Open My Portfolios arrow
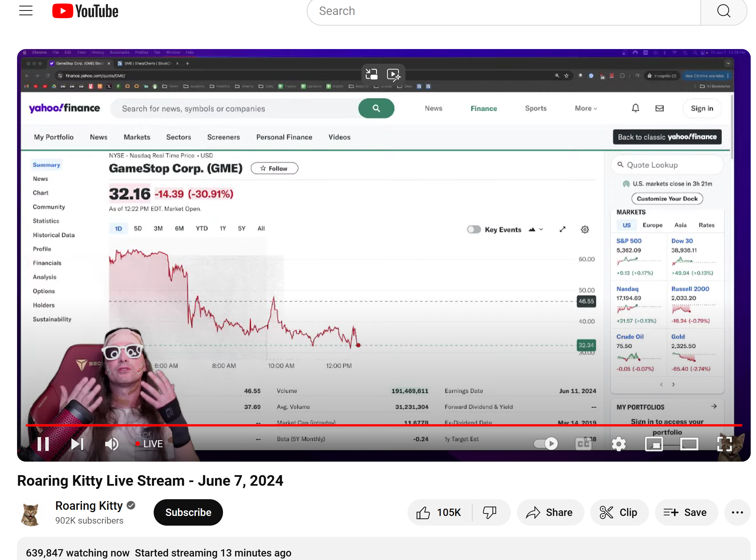 tap(714, 406)
